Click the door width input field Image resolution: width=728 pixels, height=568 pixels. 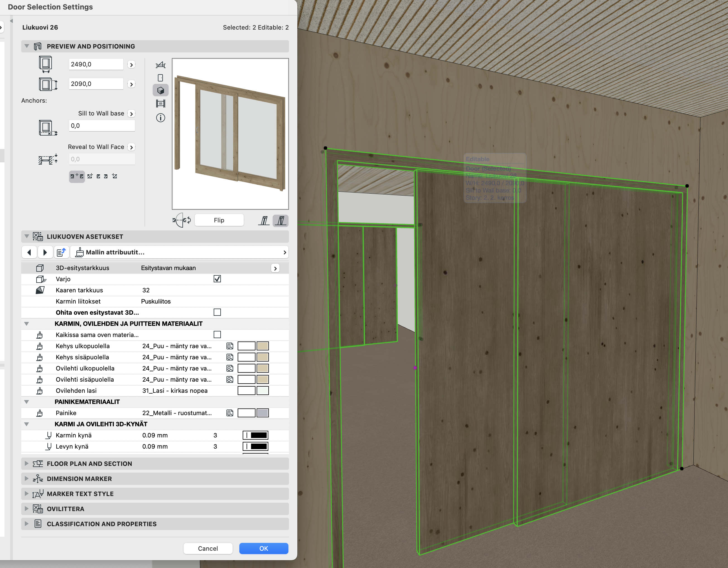point(96,64)
